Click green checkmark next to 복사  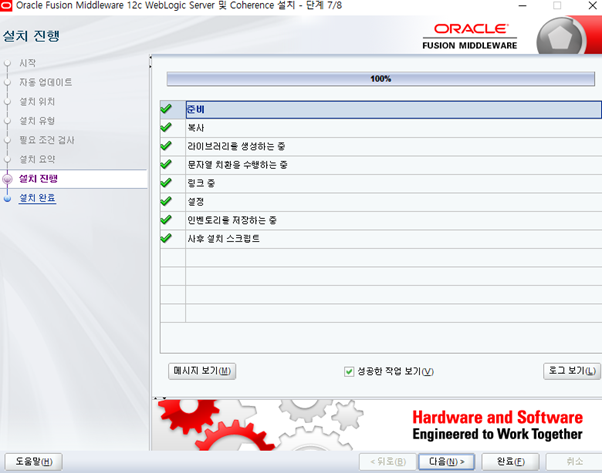[x=166, y=127]
